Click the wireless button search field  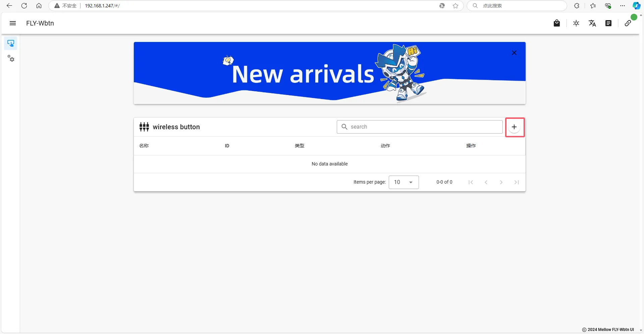point(420,127)
